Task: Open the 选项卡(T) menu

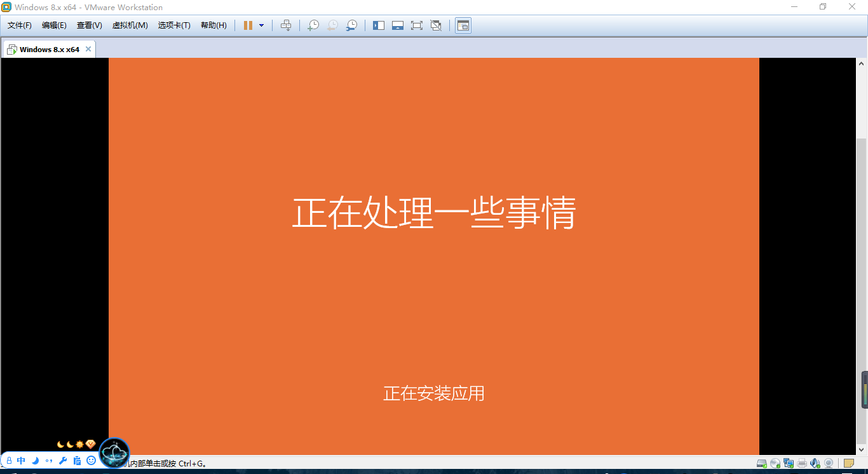Action: [x=174, y=25]
